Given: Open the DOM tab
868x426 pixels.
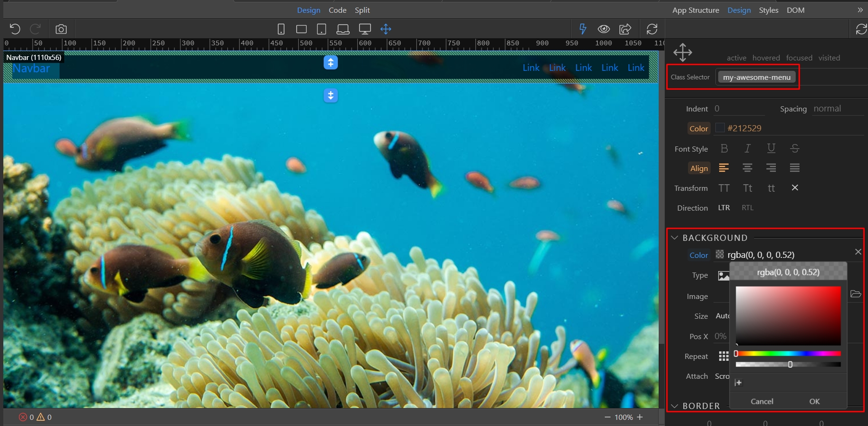Looking at the screenshot, I should tap(796, 10).
